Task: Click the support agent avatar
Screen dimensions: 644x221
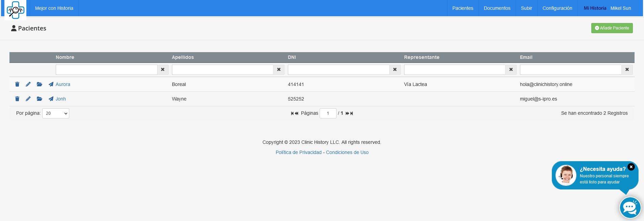Action: pos(566,175)
